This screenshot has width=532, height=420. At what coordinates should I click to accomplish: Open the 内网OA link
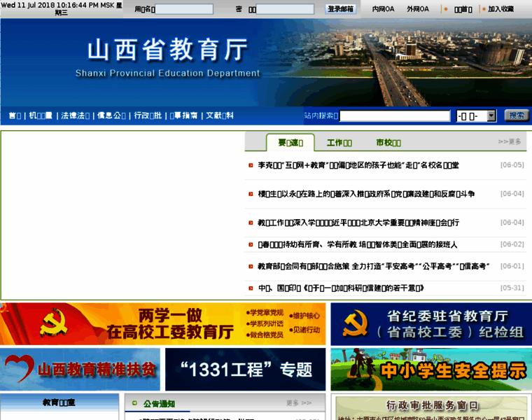point(383,9)
